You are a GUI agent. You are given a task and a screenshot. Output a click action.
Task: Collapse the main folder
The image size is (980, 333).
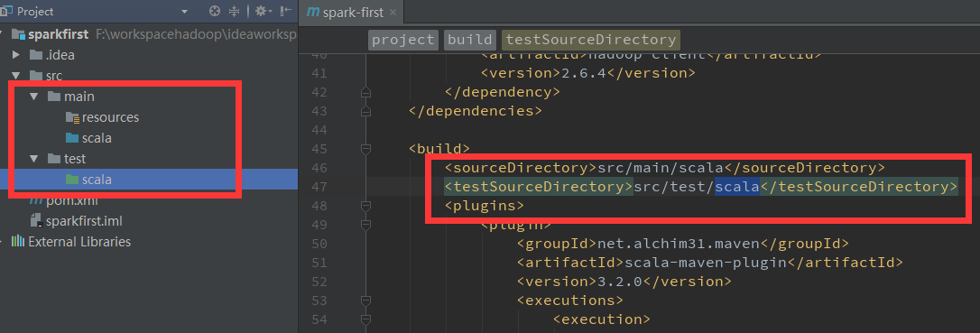(x=34, y=97)
